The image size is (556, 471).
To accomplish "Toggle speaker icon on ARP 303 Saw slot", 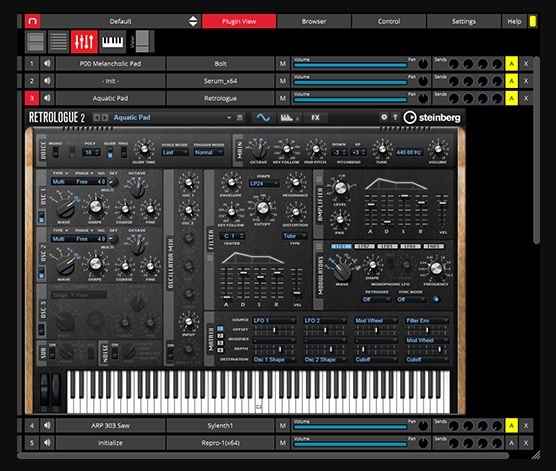I will pos(47,425).
